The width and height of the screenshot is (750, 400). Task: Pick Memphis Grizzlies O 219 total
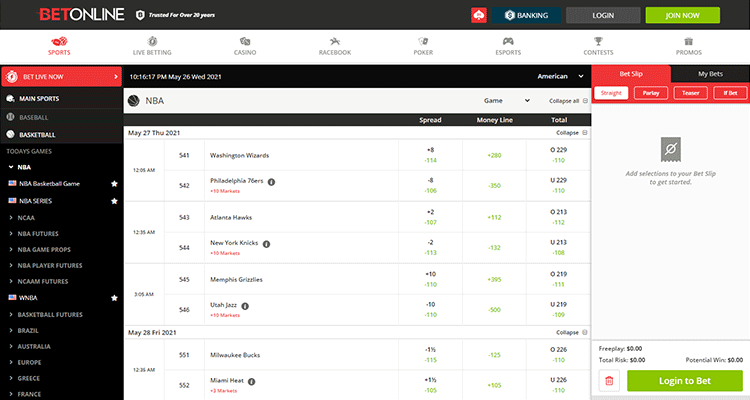(558, 279)
